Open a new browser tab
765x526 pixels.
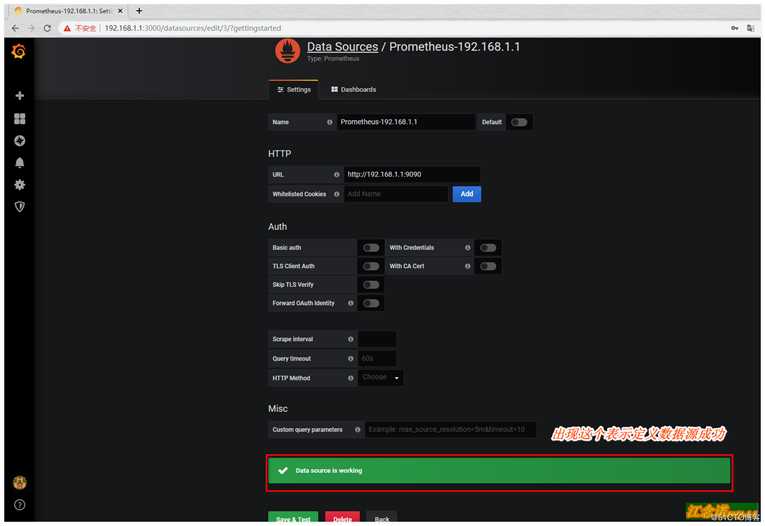click(x=139, y=11)
